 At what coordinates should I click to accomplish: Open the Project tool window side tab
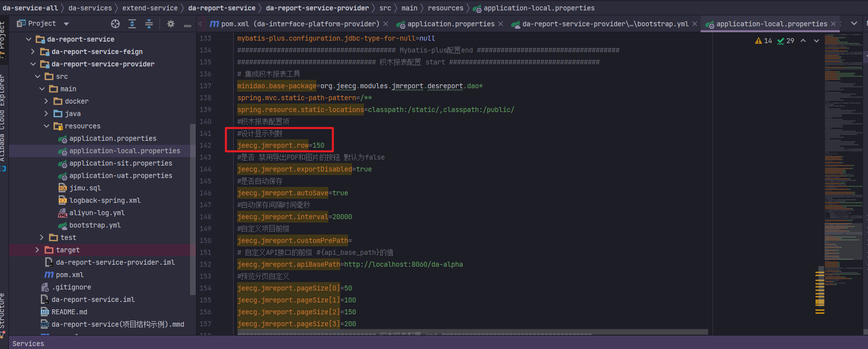pyautogui.click(x=3, y=40)
